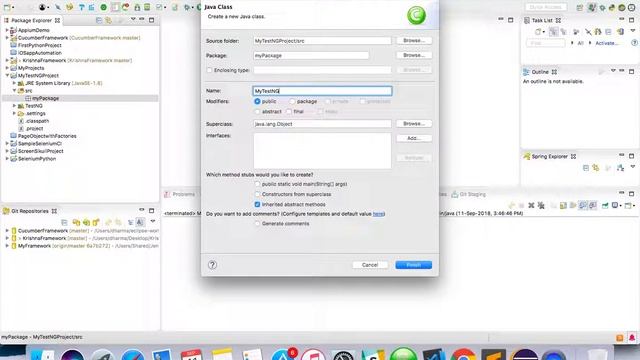The image size is (640, 360).
Task: Click New Task icon in Task List
Action: coord(538,31)
